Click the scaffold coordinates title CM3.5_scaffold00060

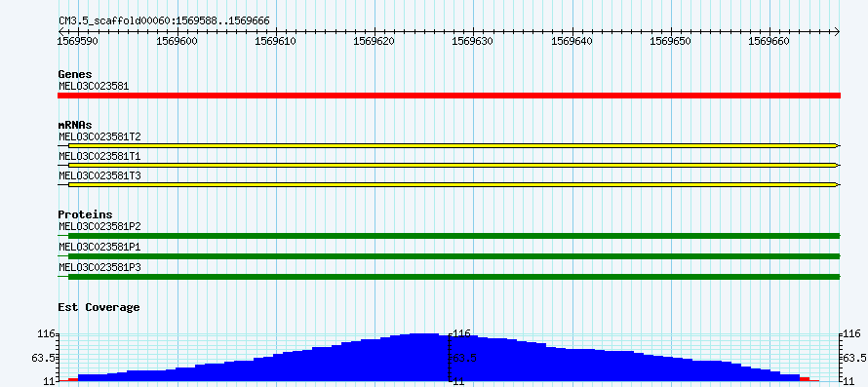(164, 20)
